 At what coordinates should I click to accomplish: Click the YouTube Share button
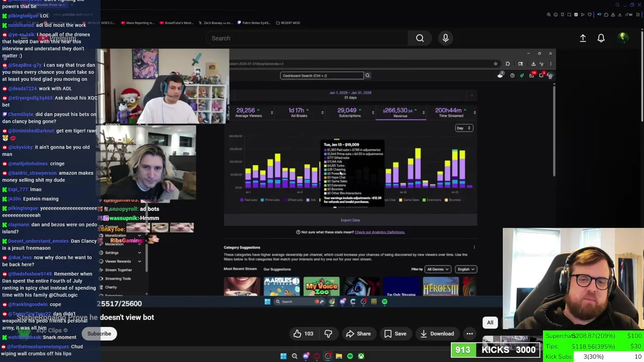(358, 333)
